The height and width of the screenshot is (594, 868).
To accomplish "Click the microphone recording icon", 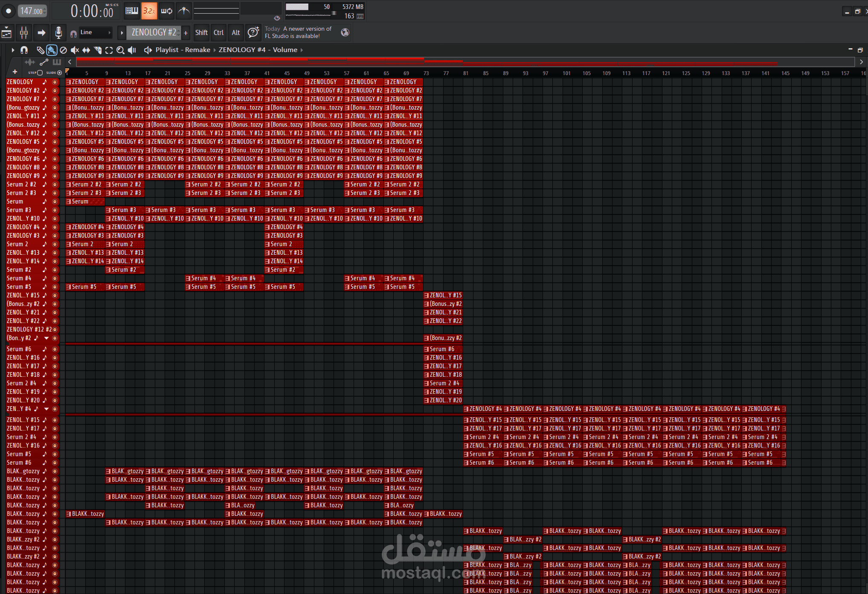I will 58,32.
